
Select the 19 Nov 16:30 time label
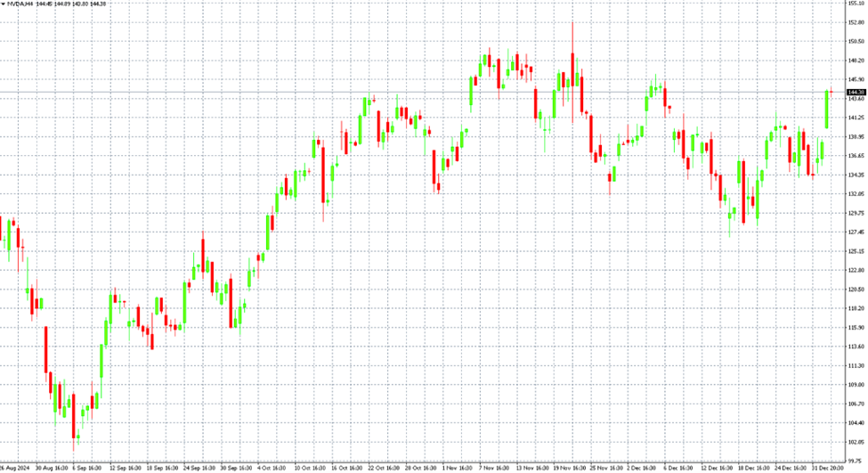(x=569, y=468)
